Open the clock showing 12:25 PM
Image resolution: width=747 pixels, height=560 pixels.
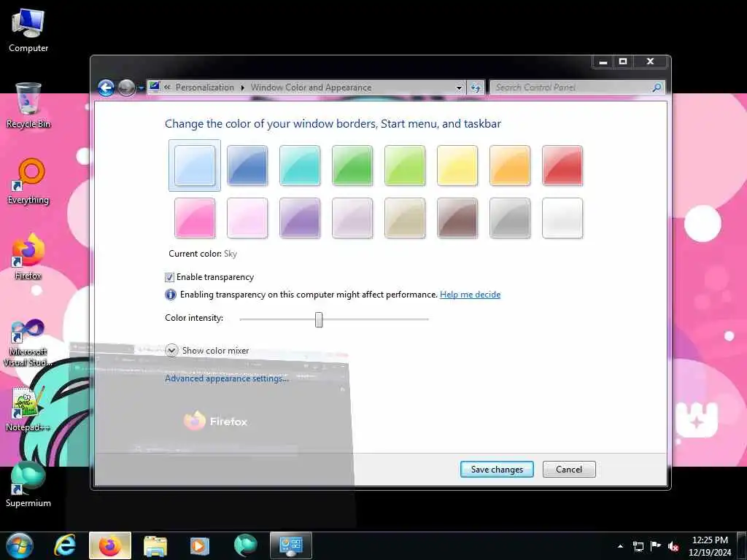pos(710,546)
